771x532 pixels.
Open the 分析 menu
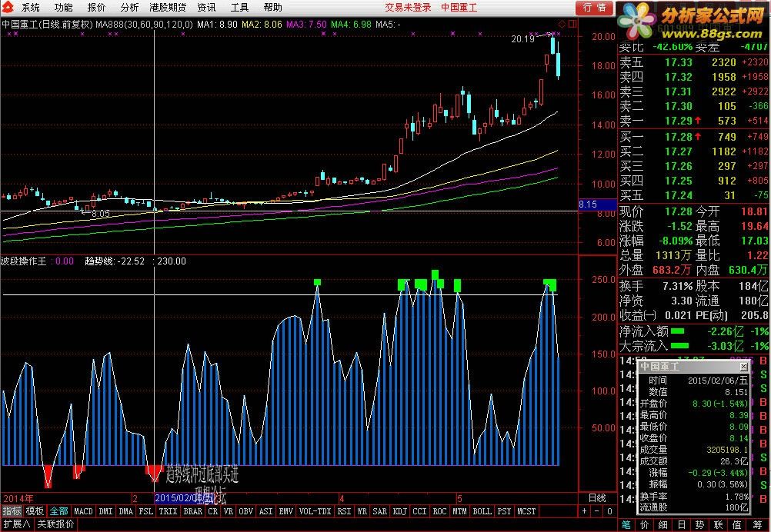[x=129, y=8]
